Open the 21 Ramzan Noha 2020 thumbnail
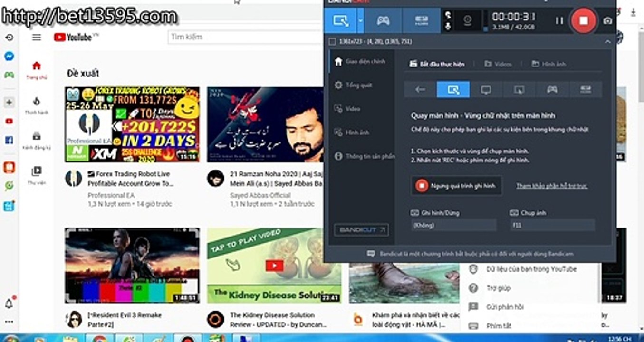This screenshot has width=644, height=342. (x=265, y=124)
